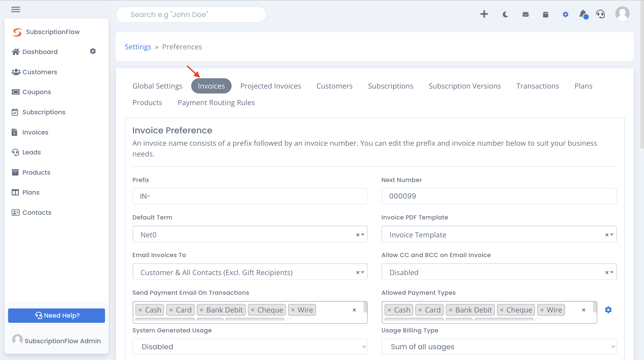Switch to Projected Invoices tab

[270, 86]
